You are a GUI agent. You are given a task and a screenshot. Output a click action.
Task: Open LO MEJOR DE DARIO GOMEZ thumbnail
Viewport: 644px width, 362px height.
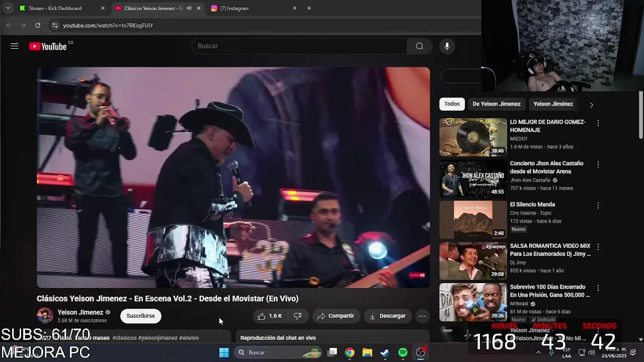click(x=473, y=137)
